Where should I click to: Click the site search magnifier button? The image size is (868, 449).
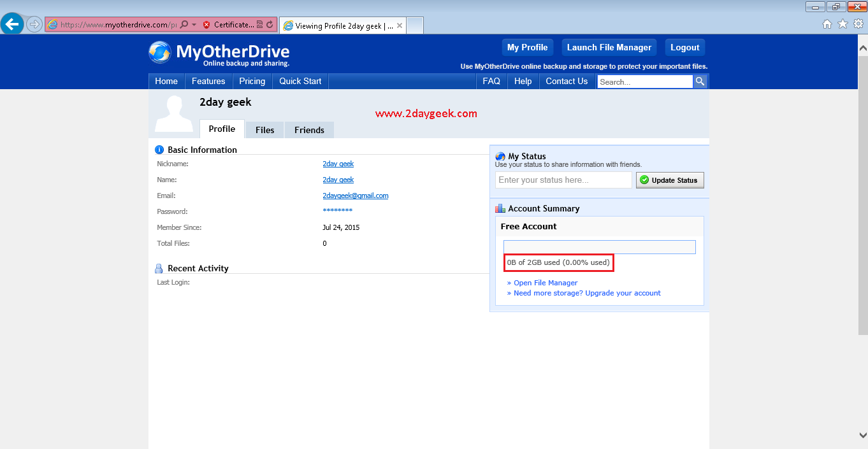click(x=700, y=82)
